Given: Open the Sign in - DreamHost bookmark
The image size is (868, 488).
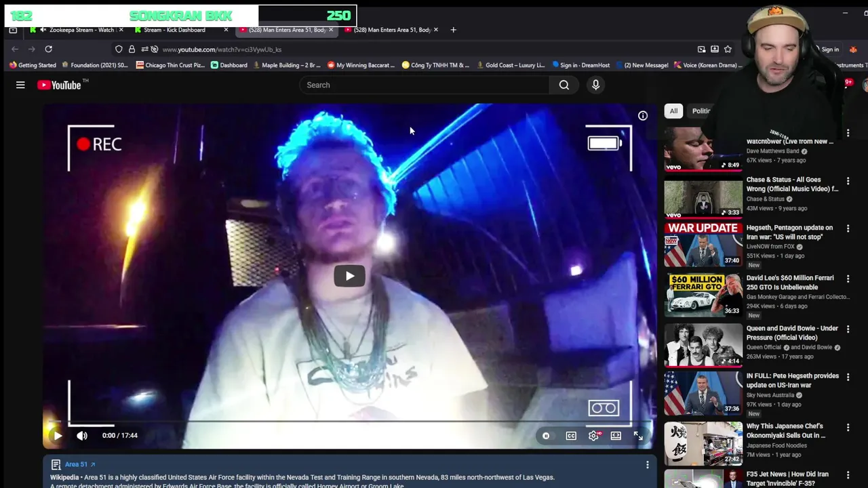Looking at the screenshot, I should pyautogui.click(x=580, y=65).
